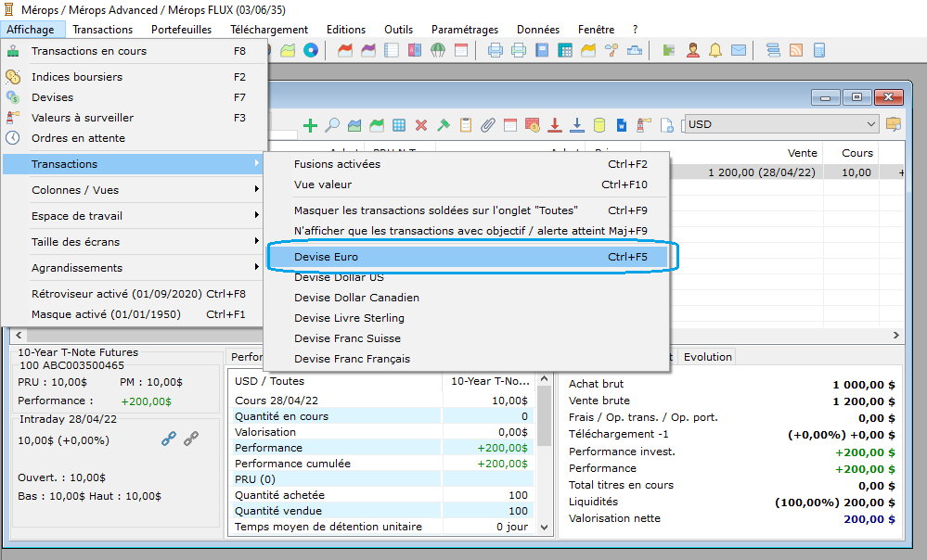Choose Indices boursiers menu entry
Viewport: 927px width, 560px height.
[133, 77]
